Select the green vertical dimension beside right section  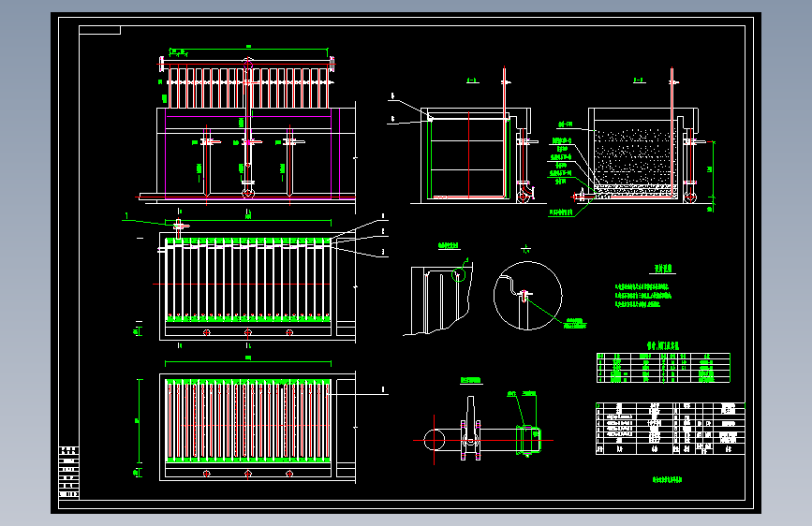[x=712, y=176]
